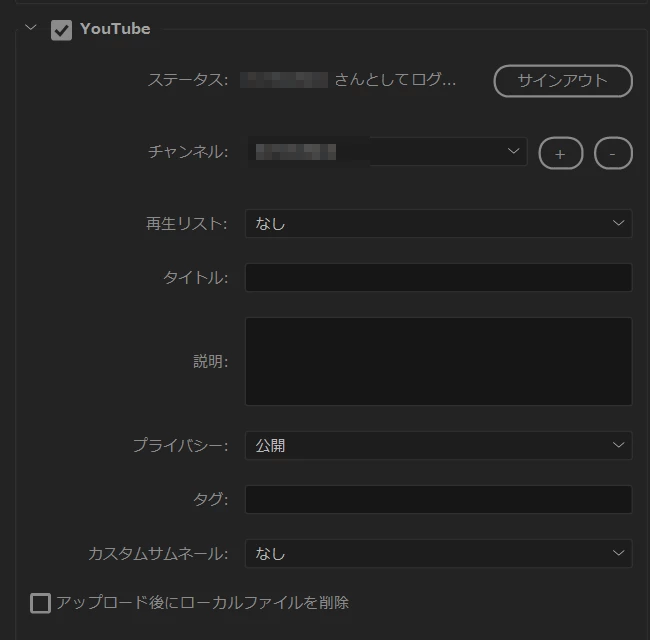This screenshot has width=650, height=640.
Task: Click the YouTube section title
Action: click(x=115, y=29)
